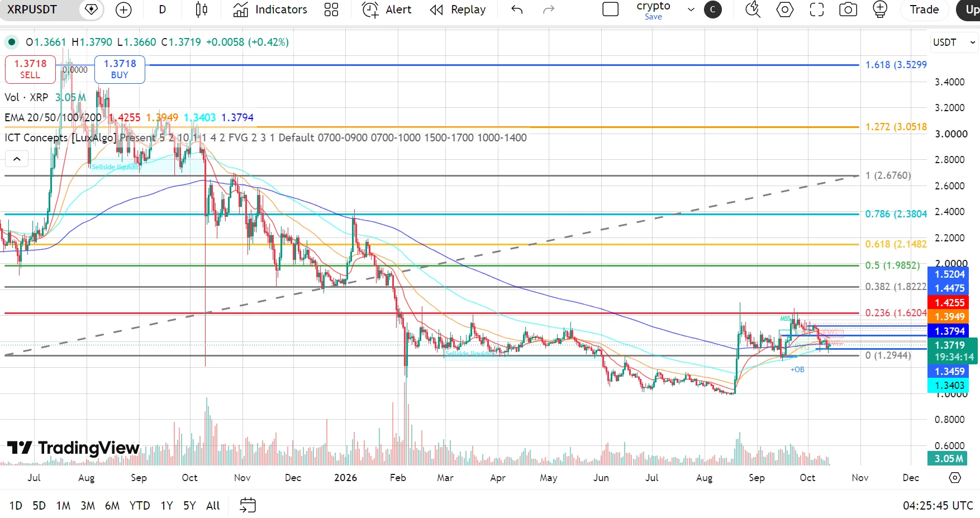Click the market status green dot
Image resolution: width=980 pixels, height=518 pixels.
pos(11,42)
